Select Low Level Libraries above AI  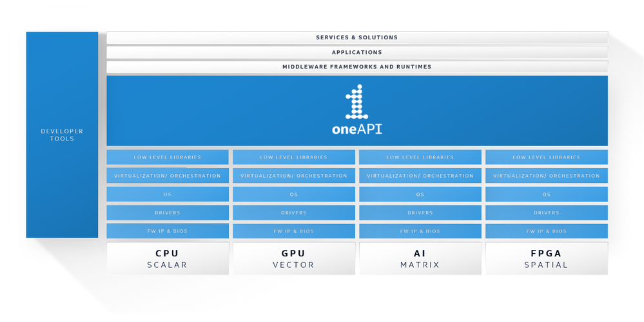420,157
